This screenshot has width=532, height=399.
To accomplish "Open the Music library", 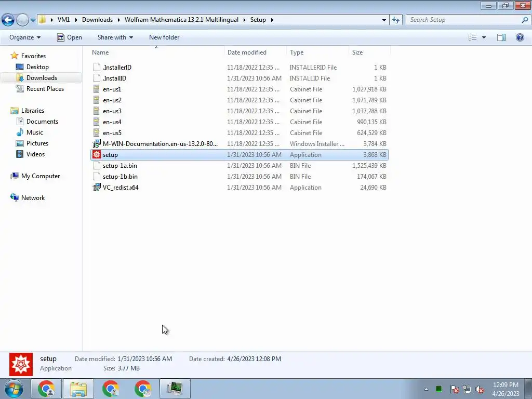I will click(x=35, y=132).
